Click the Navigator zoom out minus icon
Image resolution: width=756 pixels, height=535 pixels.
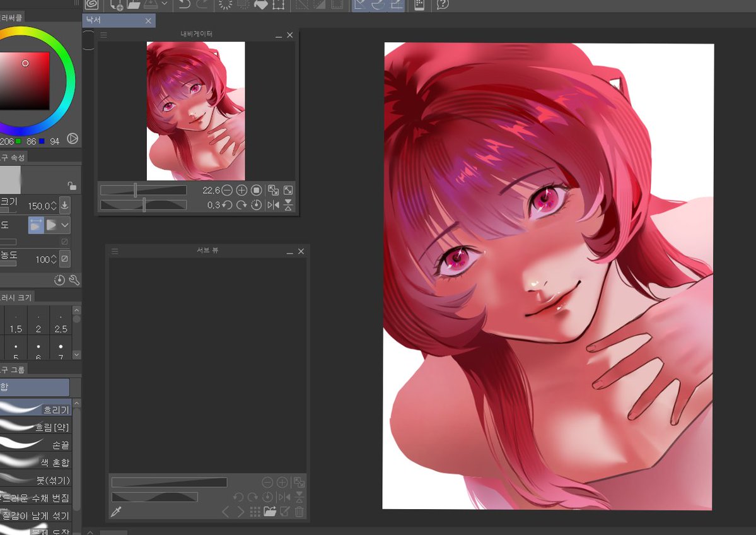tap(227, 190)
